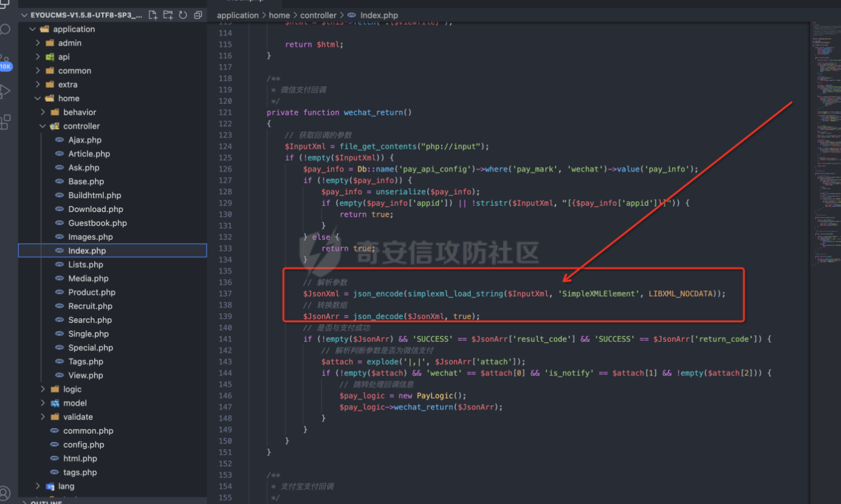Collapse all folders in explorer
The image size is (841, 504).
[198, 15]
